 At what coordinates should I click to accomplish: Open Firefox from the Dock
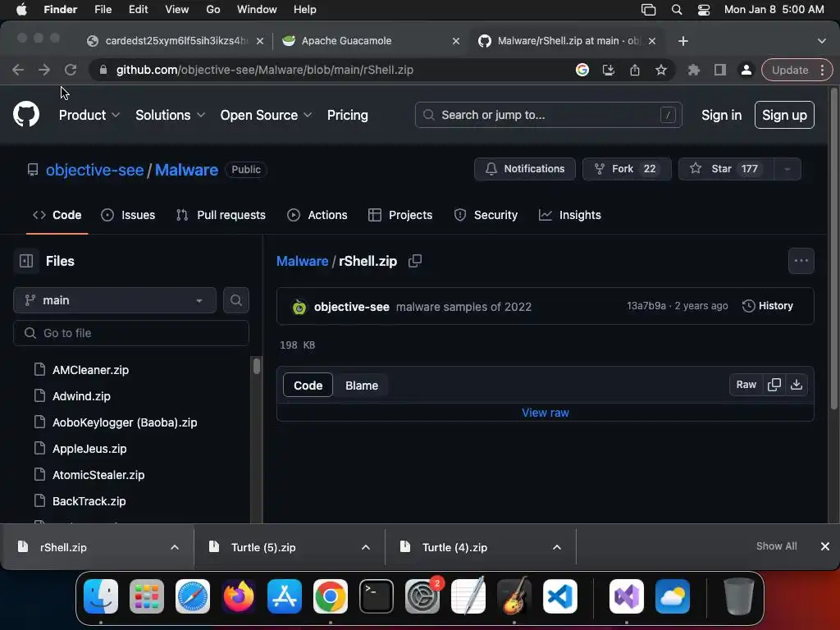coord(239,596)
